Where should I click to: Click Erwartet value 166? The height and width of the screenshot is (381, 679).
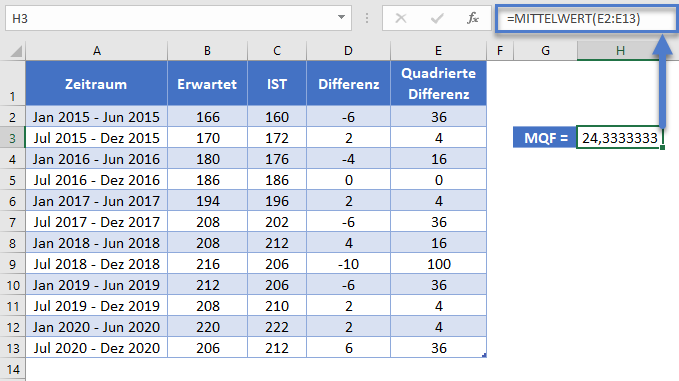207,117
